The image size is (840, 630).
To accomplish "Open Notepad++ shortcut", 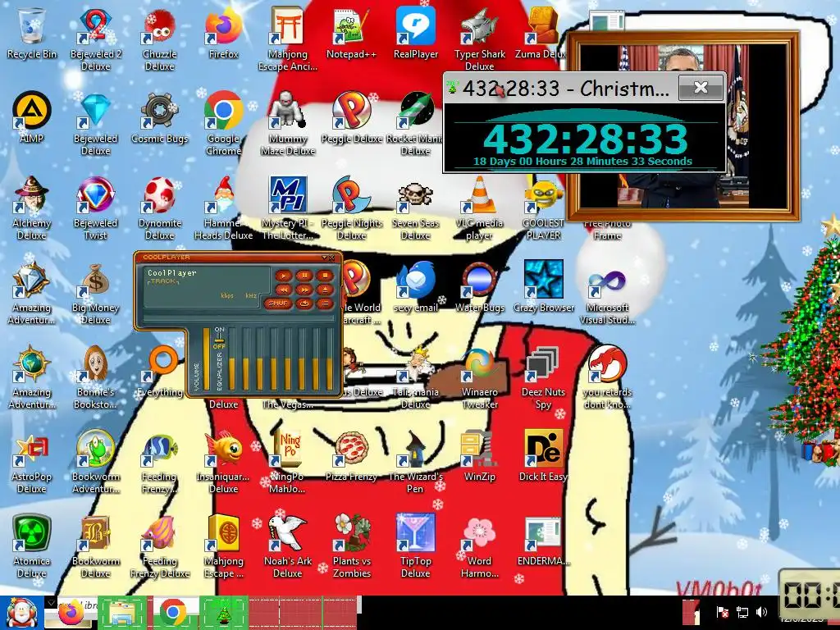I will pyautogui.click(x=351, y=33).
